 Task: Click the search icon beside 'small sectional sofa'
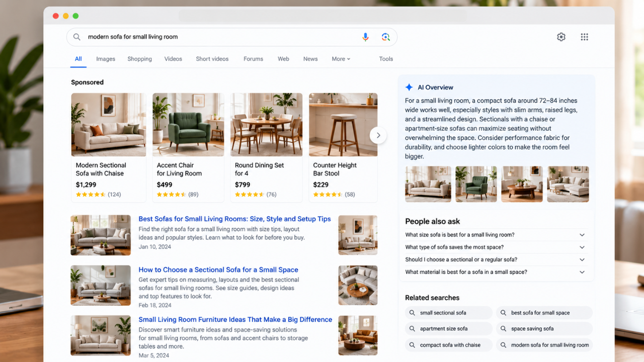click(x=412, y=313)
